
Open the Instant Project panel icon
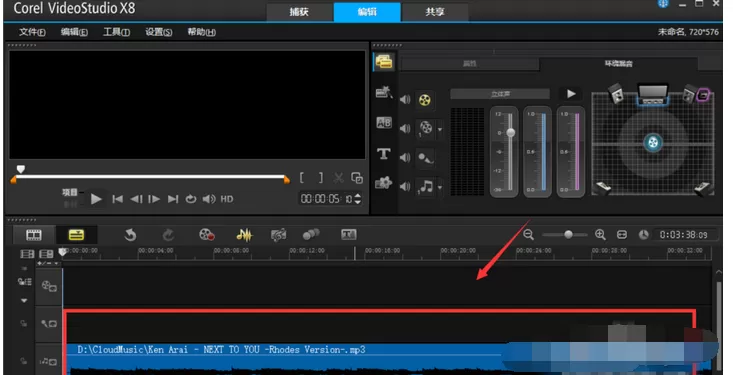click(384, 92)
